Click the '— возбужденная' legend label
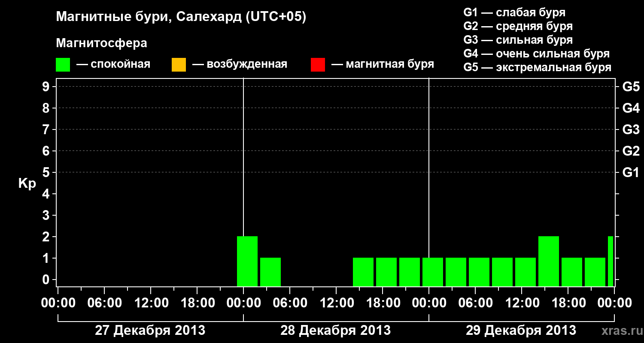This screenshot has width=644, height=343. click(240, 64)
